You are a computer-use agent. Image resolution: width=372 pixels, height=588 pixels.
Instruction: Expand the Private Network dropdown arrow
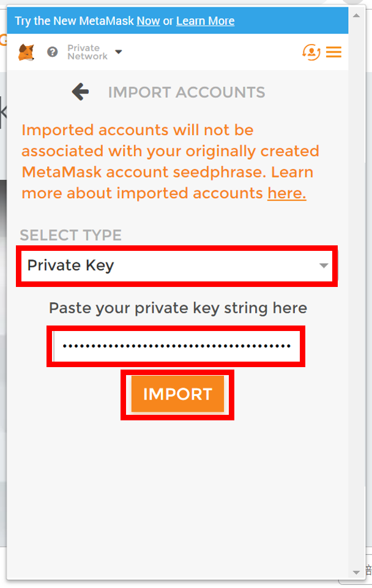point(119,52)
